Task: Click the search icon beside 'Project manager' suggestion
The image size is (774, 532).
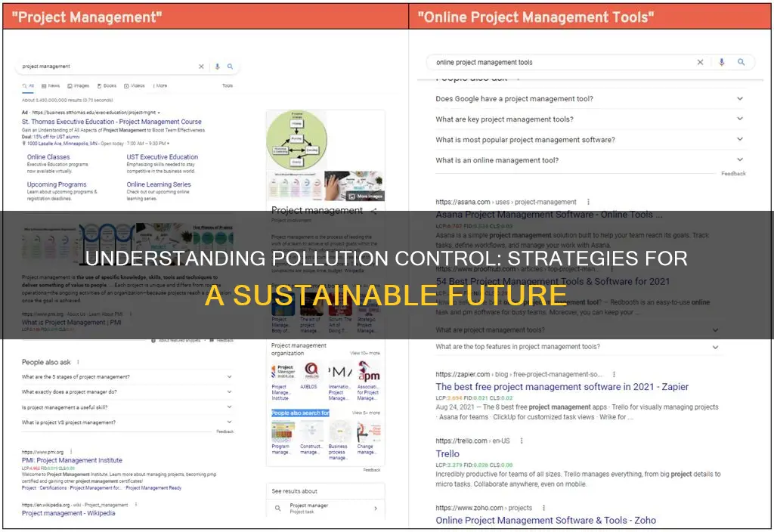Action: (278, 508)
